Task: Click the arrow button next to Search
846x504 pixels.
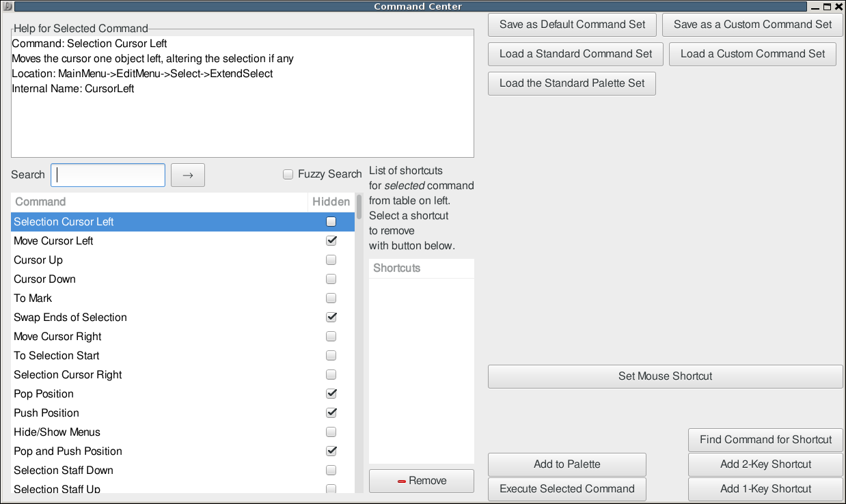Action: click(x=187, y=175)
